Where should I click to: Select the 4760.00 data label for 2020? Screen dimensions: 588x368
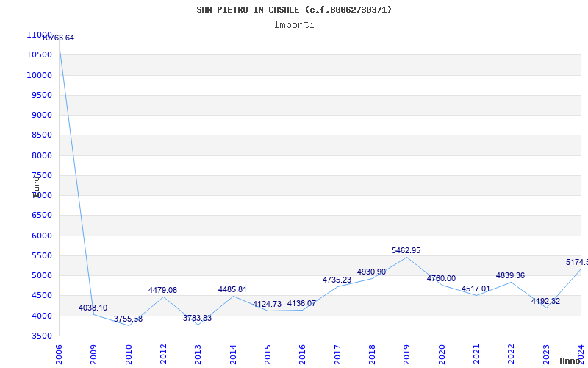coord(441,279)
